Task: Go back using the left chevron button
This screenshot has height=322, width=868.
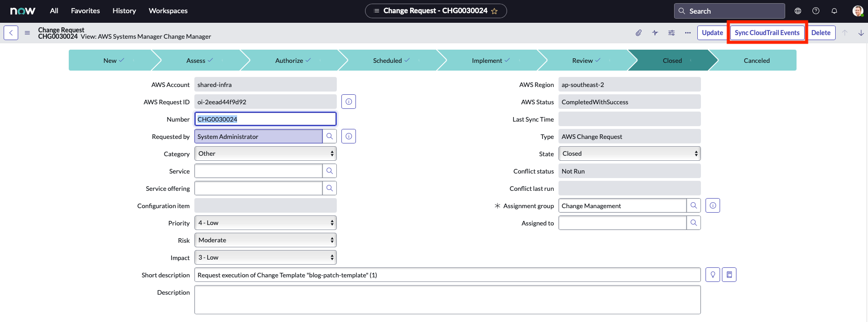Action: [11, 33]
